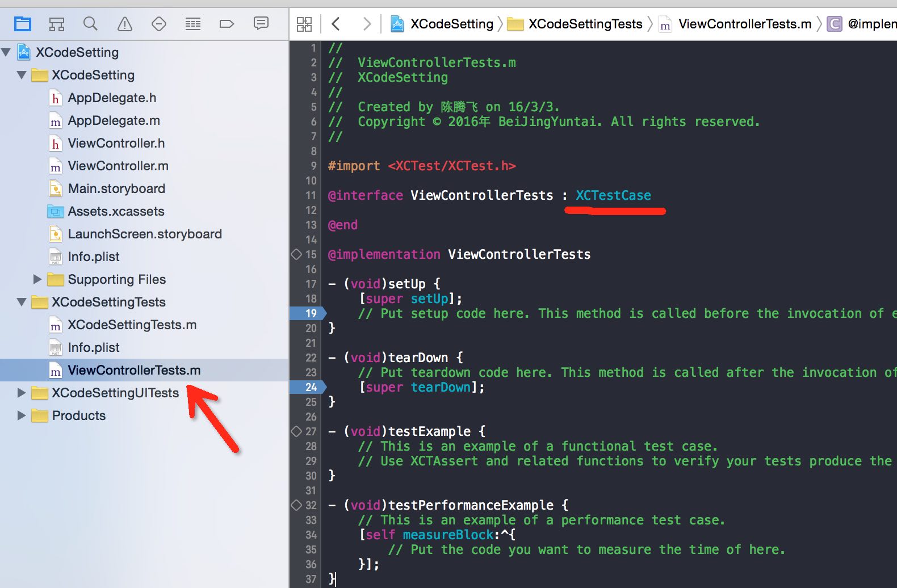
Task: Open the Breakpoint navigator tag icon
Action: click(x=227, y=24)
